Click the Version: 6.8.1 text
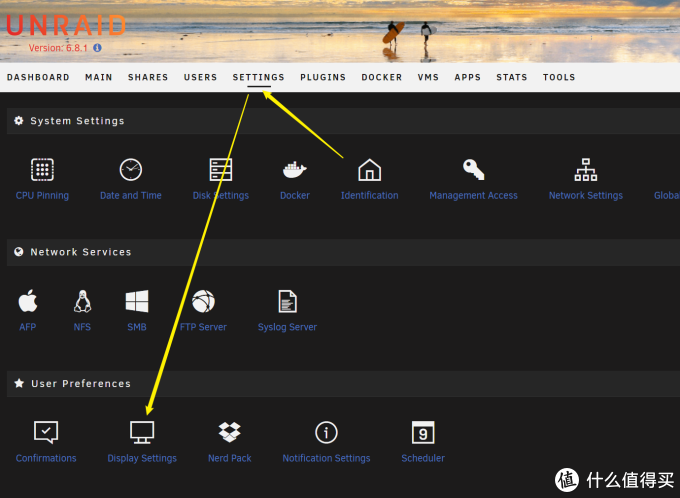 coord(58,48)
